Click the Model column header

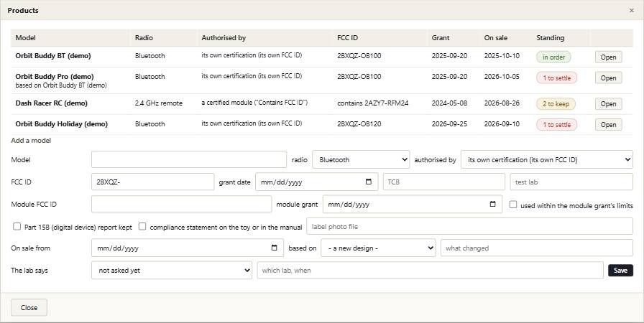click(25, 38)
